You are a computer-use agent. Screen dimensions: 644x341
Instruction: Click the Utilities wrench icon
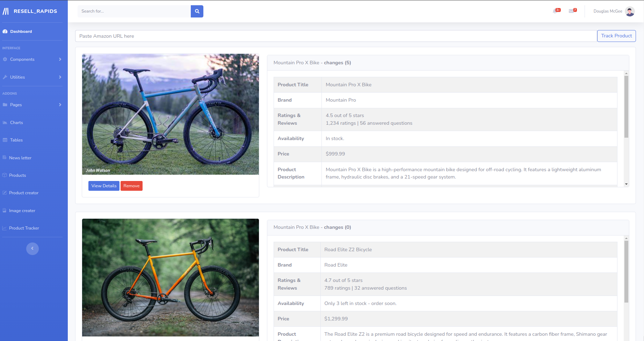point(5,77)
